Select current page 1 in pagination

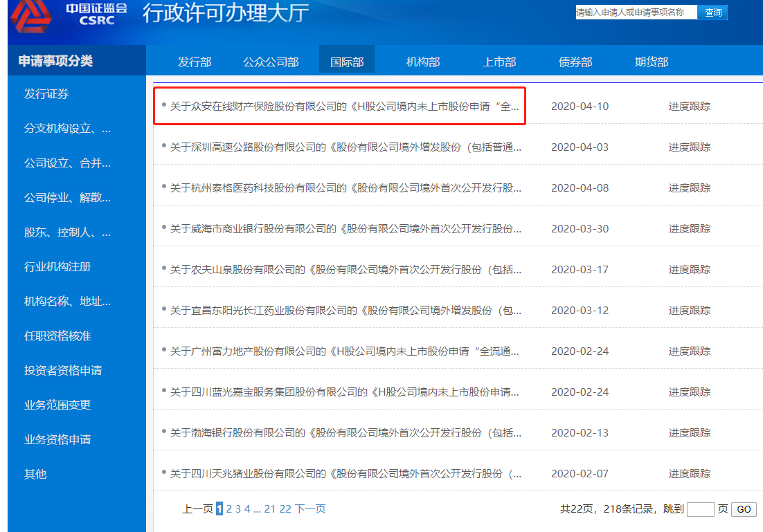point(219,509)
